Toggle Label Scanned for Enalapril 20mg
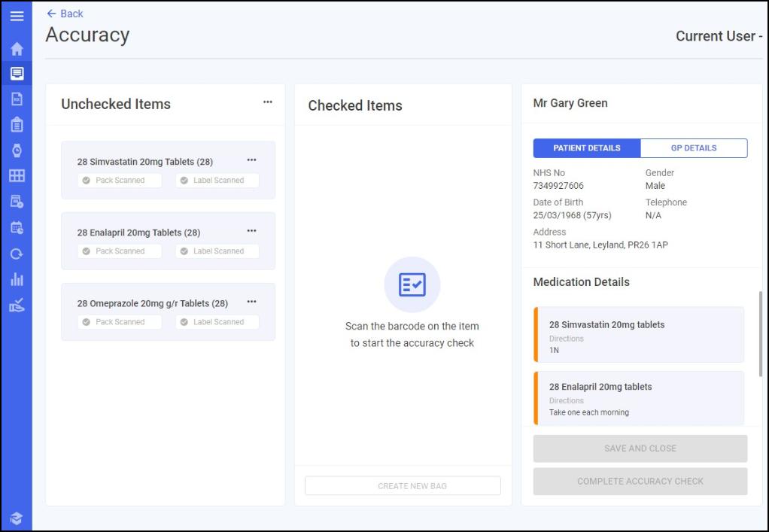 [x=217, y=251]
